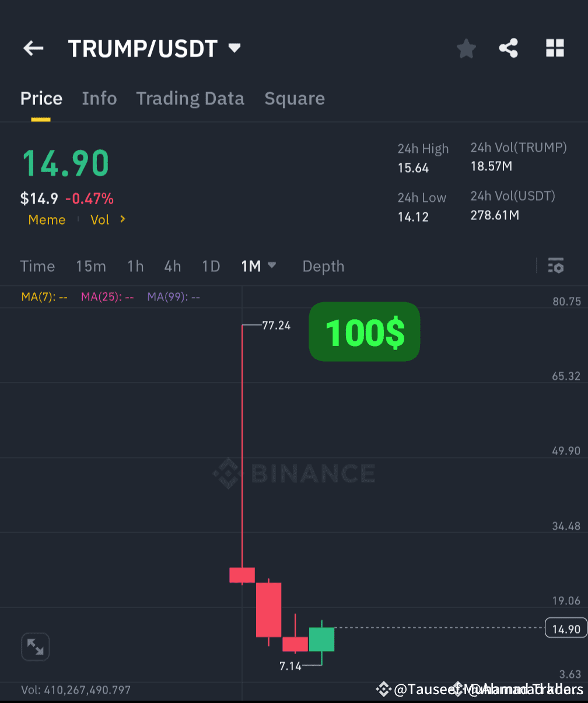
Task: Add TRUMP/USDT to favorites star
Action: (466, 49)
